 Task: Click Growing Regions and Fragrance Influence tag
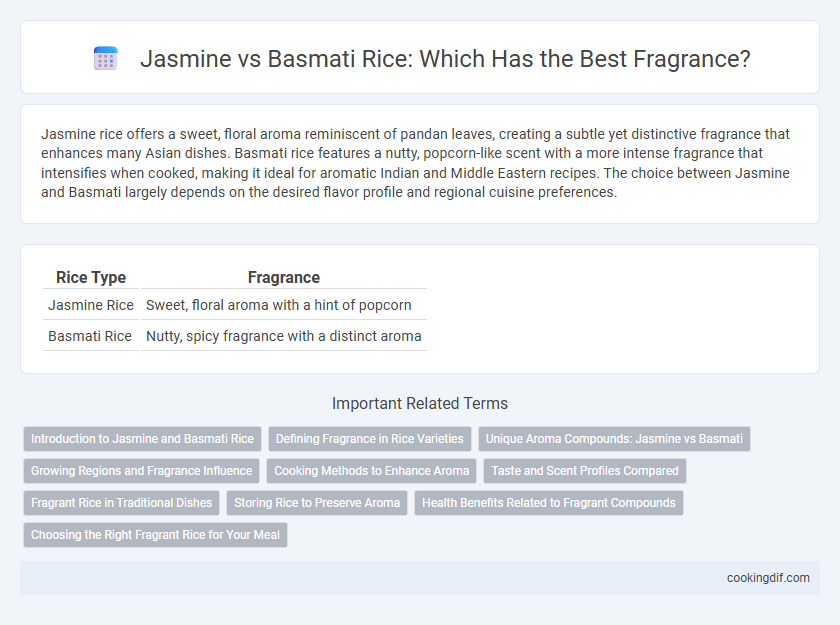click(141, 471)
